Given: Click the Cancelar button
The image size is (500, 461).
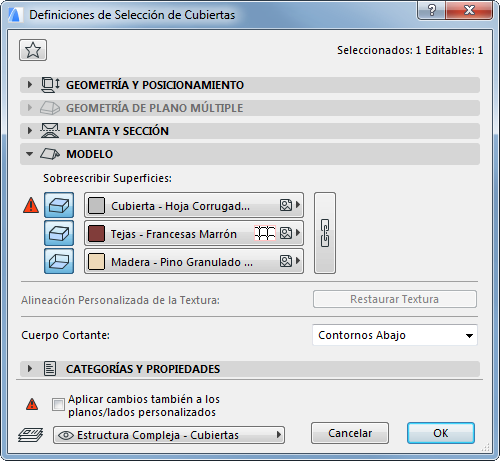Looking at the screenshot, I should click(350, 433).
